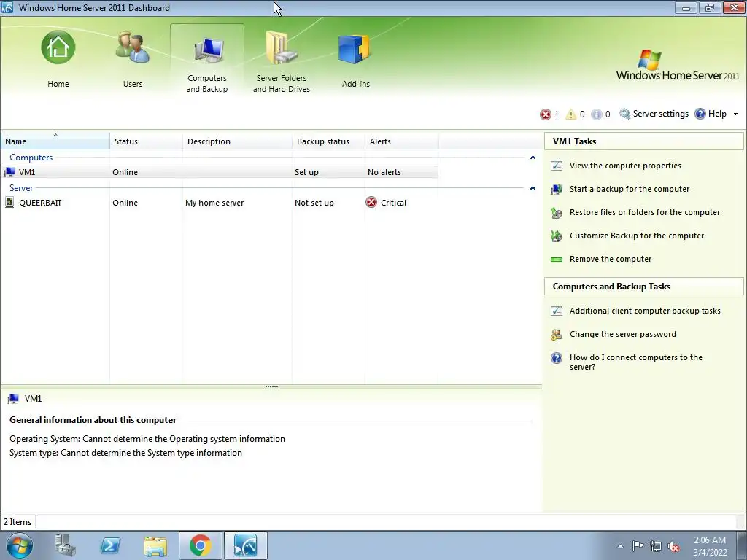Open the Windows Start orb
This screenshot has height=560, width=747.
click(20, 545)
